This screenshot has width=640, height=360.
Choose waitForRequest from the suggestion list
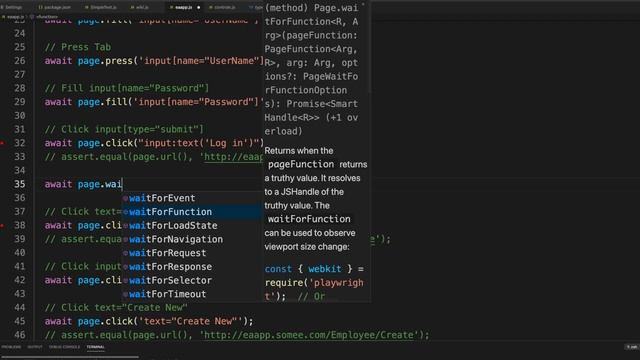192,253
